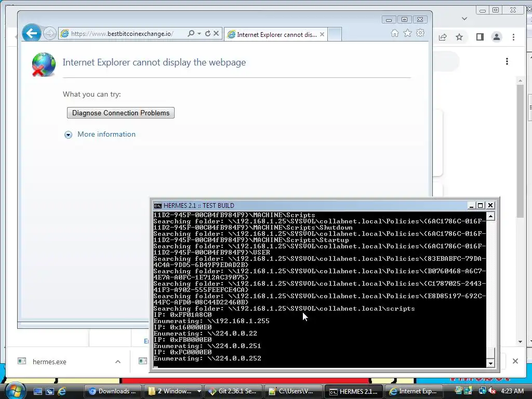The image size is (532, 399).
Task: Open the Chrome page's three-dot options
Action: (507, 61)
